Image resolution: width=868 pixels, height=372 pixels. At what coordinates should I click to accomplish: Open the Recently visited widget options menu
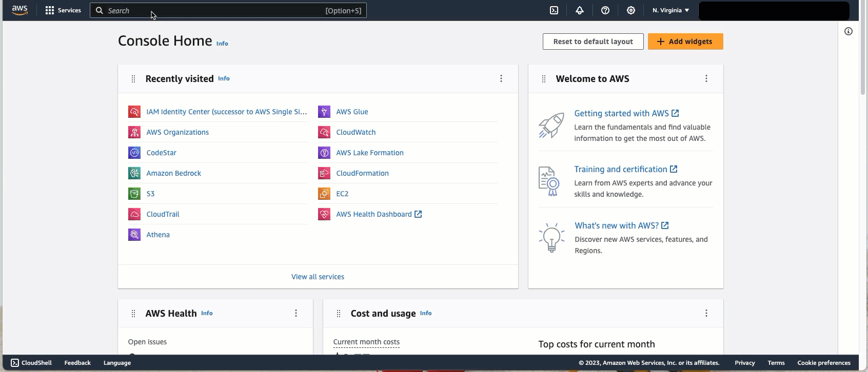point(501,78)
